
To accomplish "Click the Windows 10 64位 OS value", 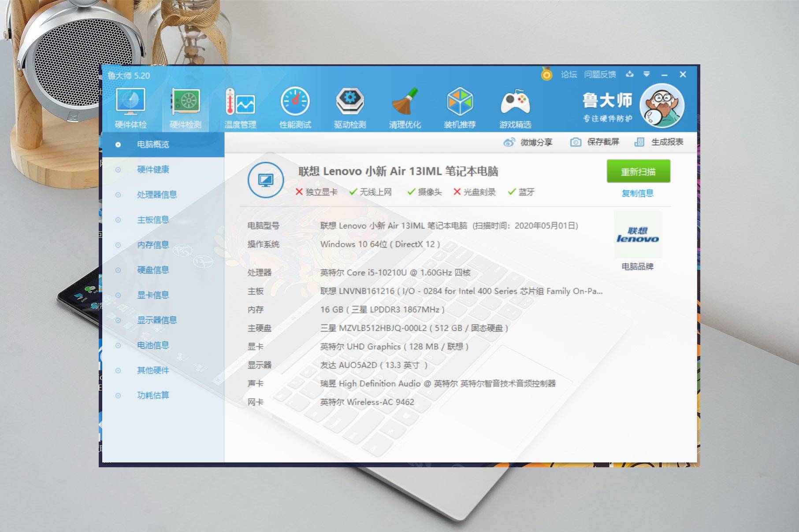I will point(380,244).
